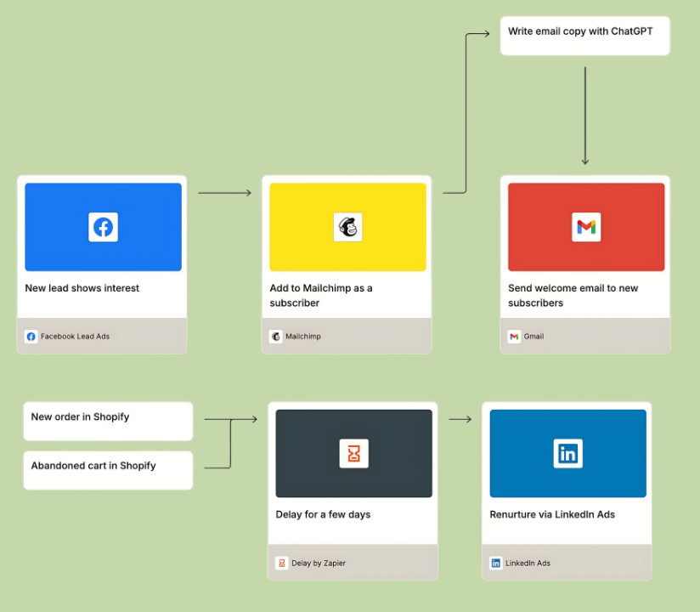
Task: Click the 'Gmail' footer label
Action: coord(534,337)
